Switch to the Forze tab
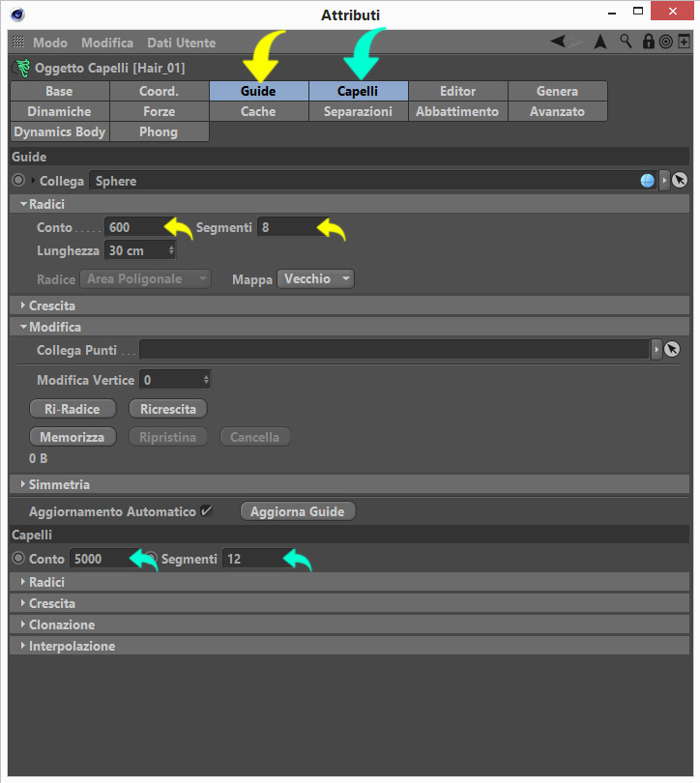 [159, 111]
